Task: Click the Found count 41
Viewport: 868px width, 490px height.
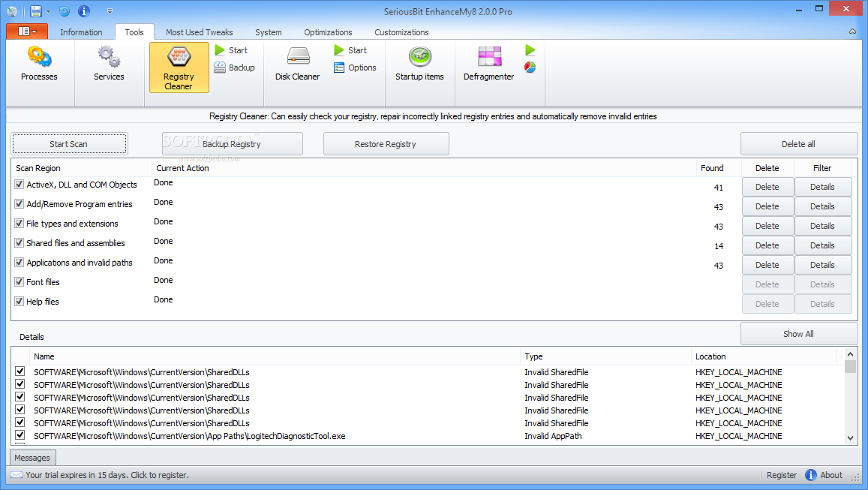Action: (719, 188)
